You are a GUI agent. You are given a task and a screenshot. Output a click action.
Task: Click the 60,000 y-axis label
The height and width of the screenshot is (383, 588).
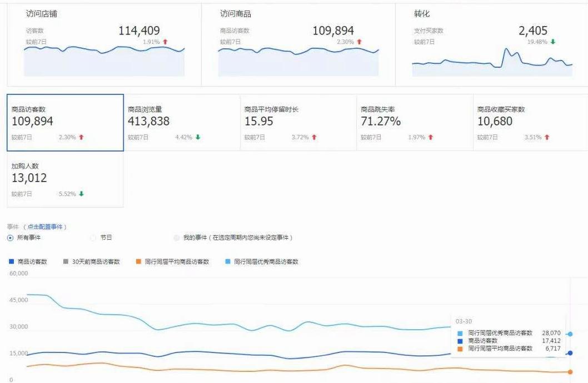pos(19,274)
